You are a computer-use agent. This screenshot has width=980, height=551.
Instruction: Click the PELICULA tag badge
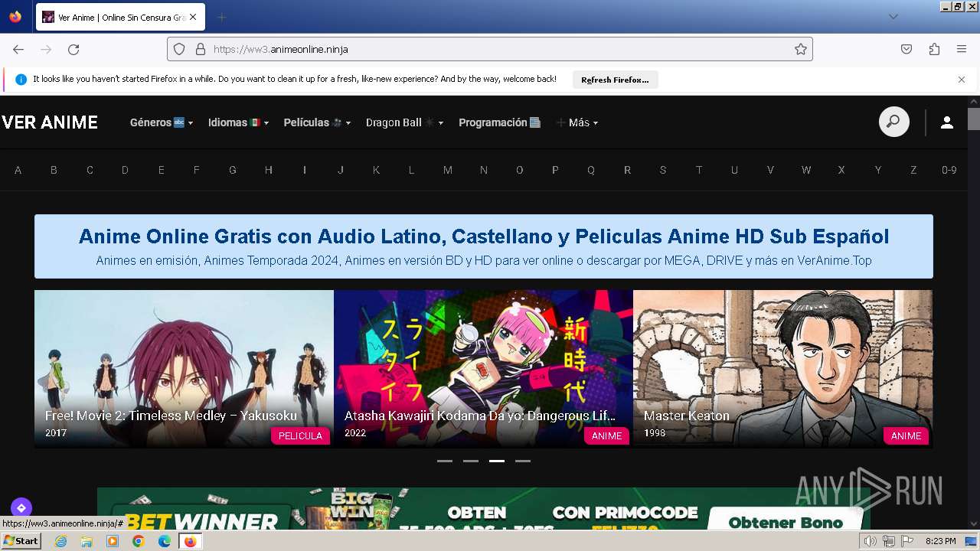[300, 435]
